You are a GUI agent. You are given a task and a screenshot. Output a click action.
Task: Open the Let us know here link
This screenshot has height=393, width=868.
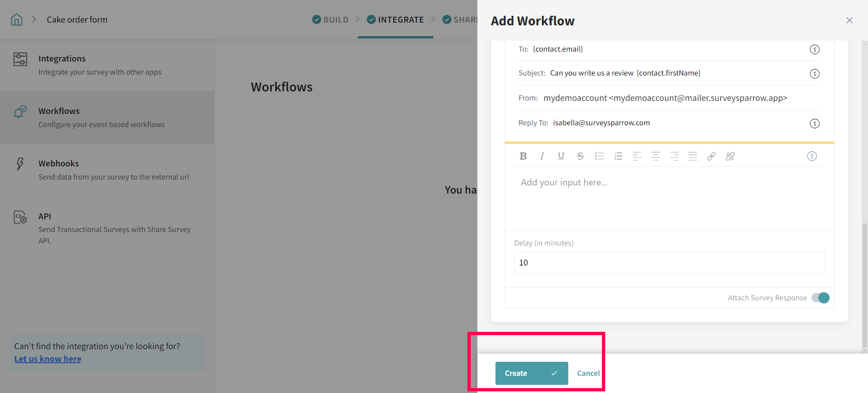[x=48, y=359]
